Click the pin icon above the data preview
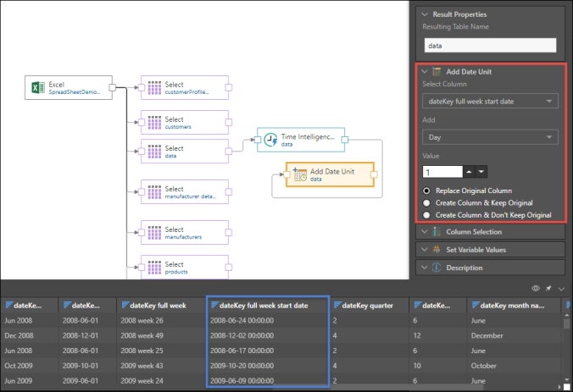 click(548, 288)
